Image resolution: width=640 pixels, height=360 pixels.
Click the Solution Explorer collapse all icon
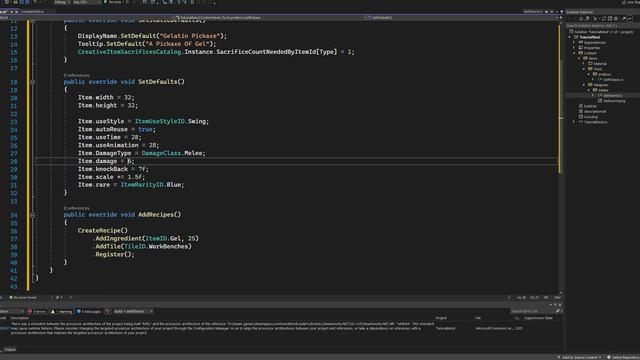click(x=610, y=19)
